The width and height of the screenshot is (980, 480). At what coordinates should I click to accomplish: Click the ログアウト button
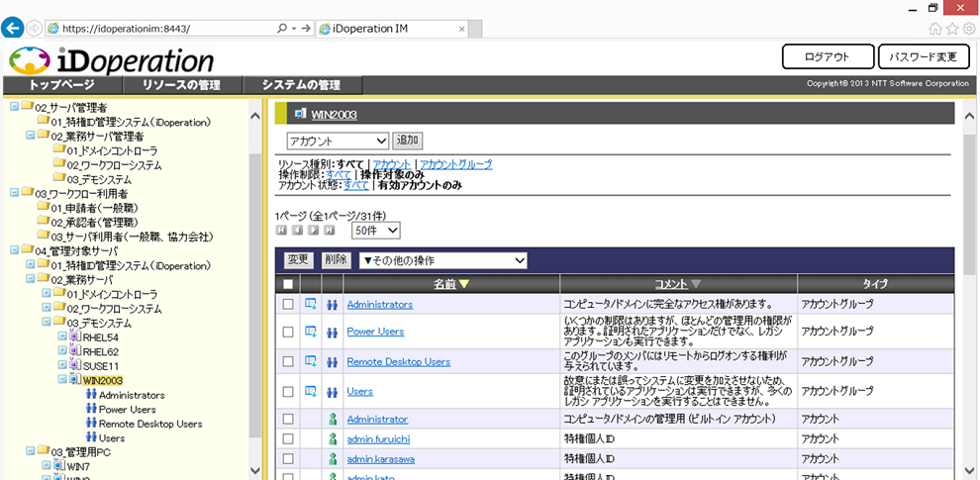tap(828, 56)
